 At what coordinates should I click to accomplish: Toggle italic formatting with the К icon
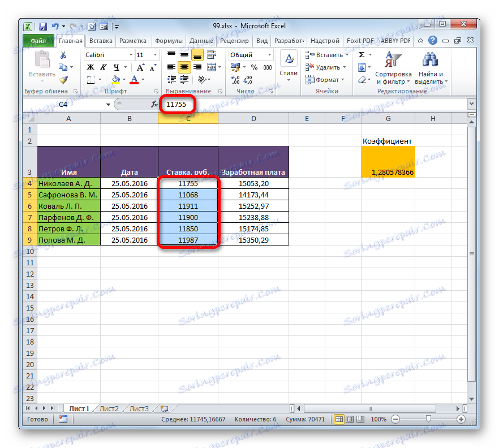point(103,67)
